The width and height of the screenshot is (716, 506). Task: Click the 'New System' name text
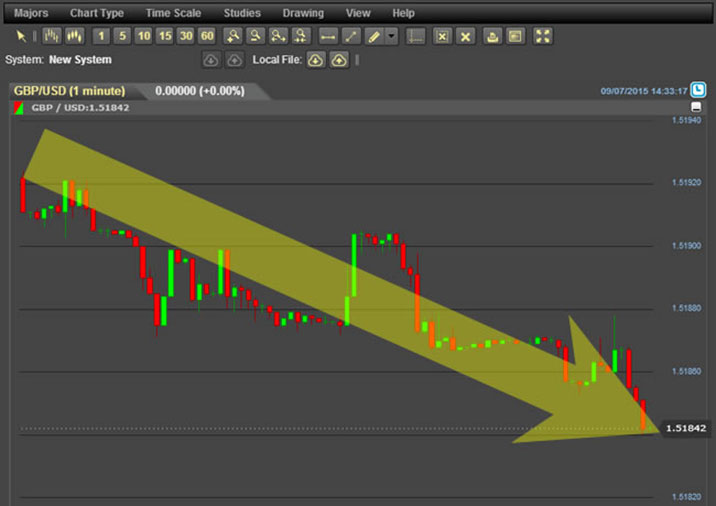coord(80,60)
